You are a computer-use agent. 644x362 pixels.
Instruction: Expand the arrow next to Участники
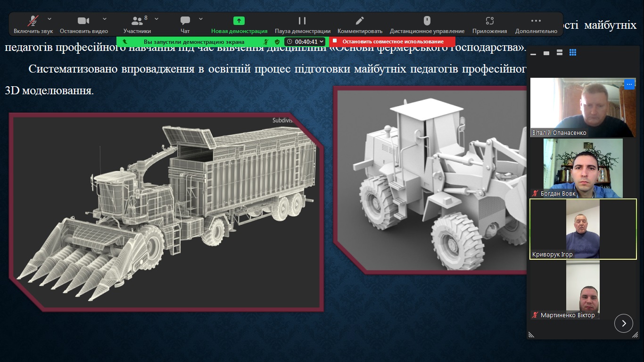click(157, 19)
